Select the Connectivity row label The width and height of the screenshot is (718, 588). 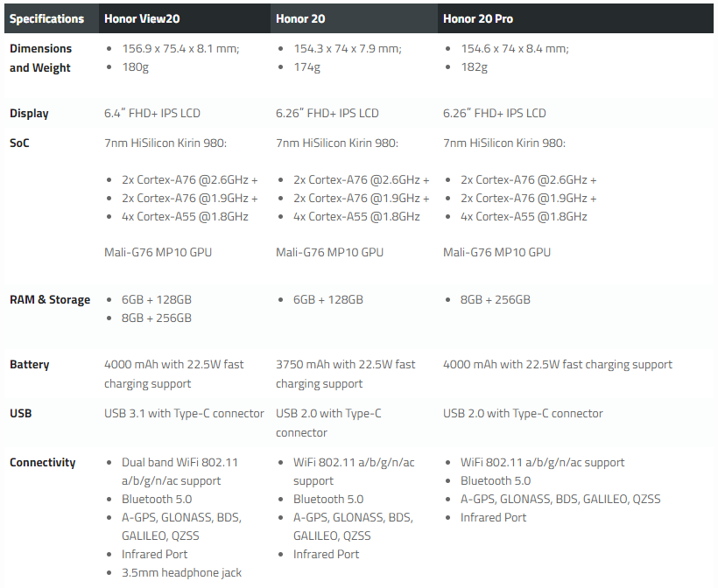[43, 462]
